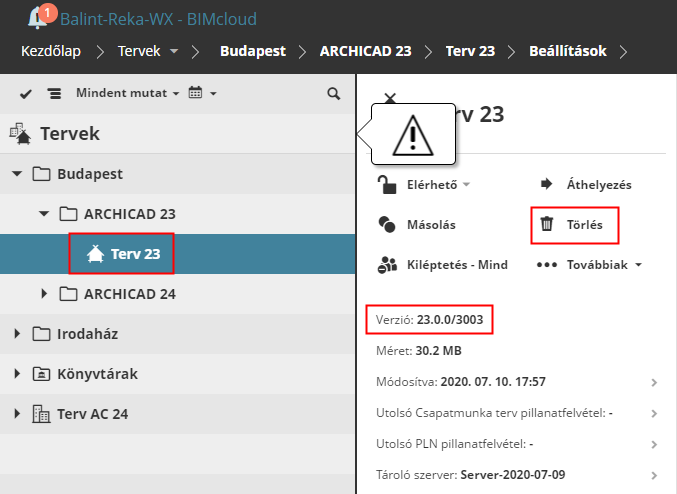Close the details panel with X

390,98
